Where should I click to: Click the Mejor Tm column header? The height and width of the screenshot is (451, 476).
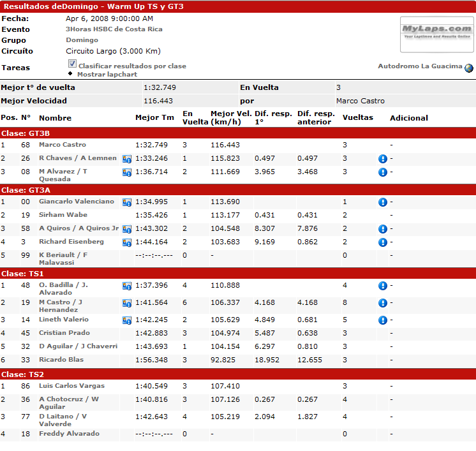click(x=154, y=117)
